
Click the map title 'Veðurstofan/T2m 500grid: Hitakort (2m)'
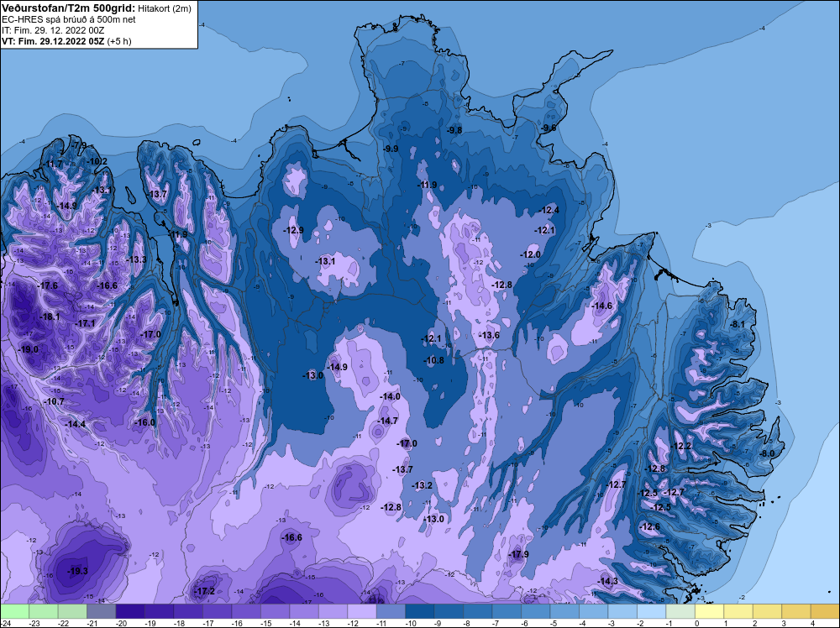(x=96, y=8)
